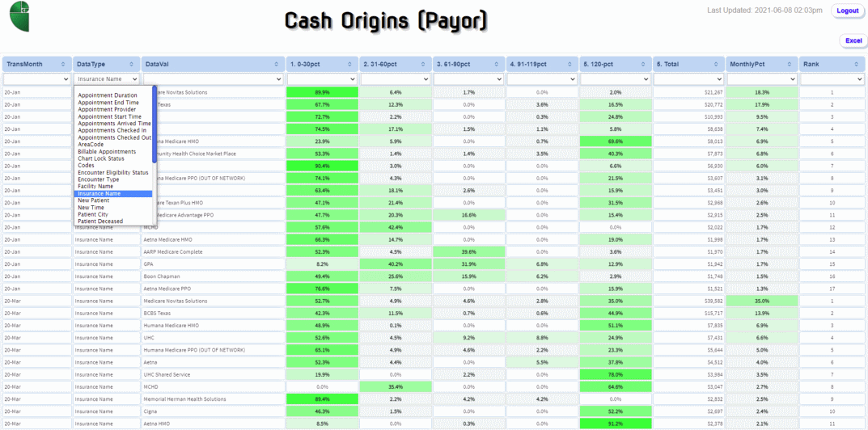
Task: Sort by 4. 91-119pct column arrows
Action: tap(569, 65)
